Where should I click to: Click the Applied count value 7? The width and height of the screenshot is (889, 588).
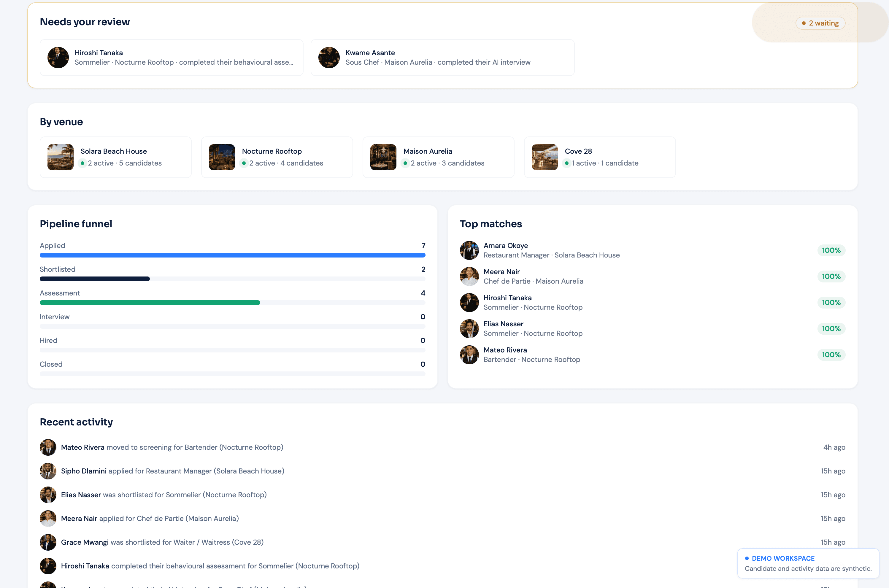[x=423, y=246]
